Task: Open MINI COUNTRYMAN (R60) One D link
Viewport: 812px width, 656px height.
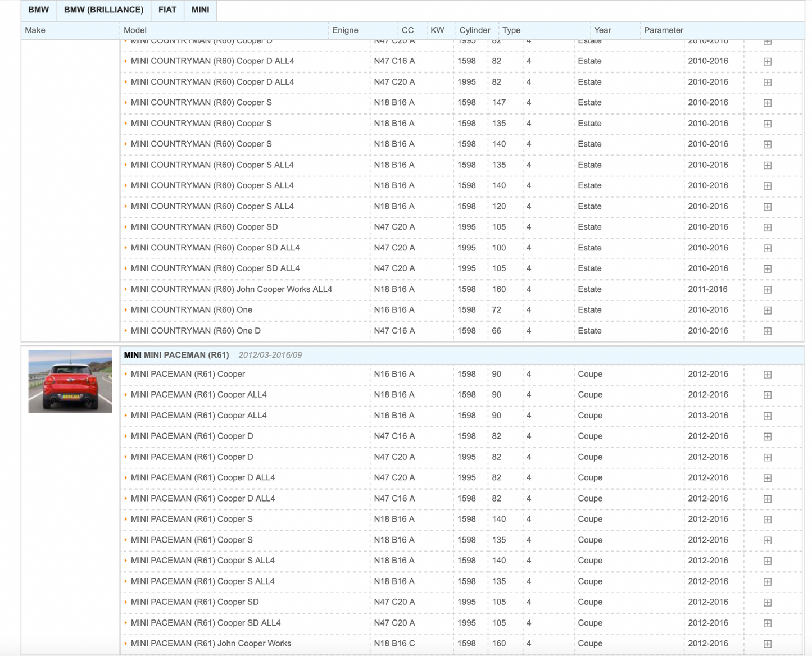Action: point(196,331)
